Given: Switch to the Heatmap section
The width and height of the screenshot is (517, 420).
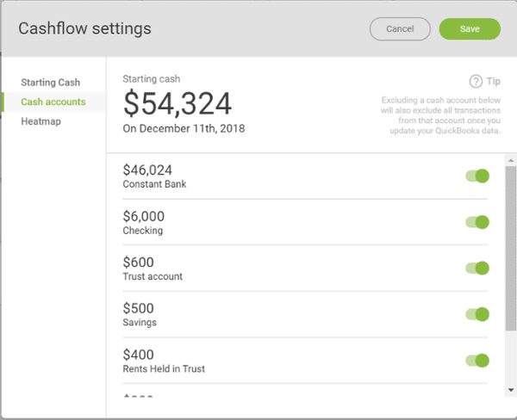Looking at the screenshot, I should [x=40, y=121].
